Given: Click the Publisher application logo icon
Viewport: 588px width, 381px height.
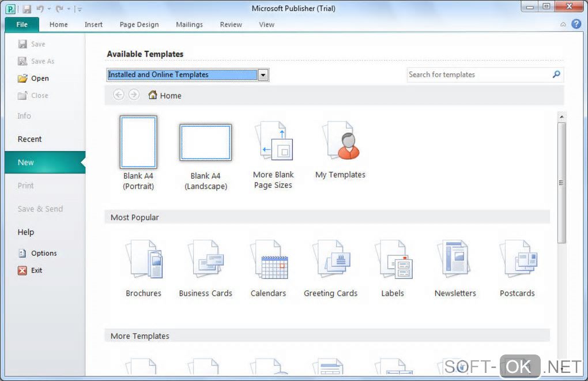Looking at the screenshot, I should pyautogui.click(x=10, y=9).
